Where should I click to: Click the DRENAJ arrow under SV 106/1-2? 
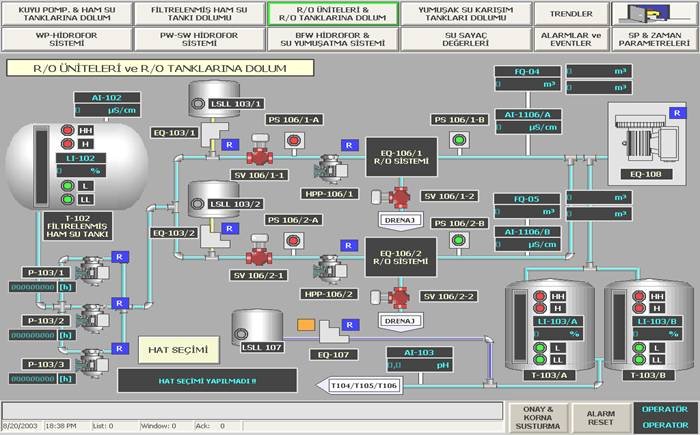pyautogui.click(x=400, y=221)
